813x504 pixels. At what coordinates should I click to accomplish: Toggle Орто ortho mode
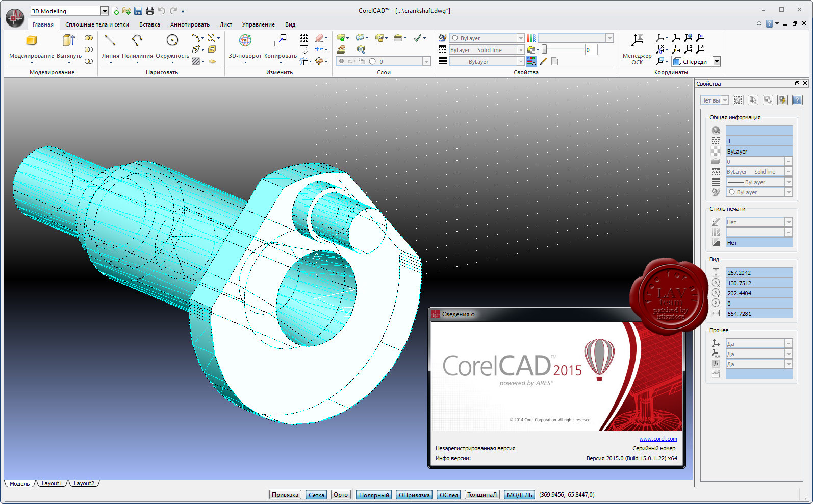tap(340, 495)
